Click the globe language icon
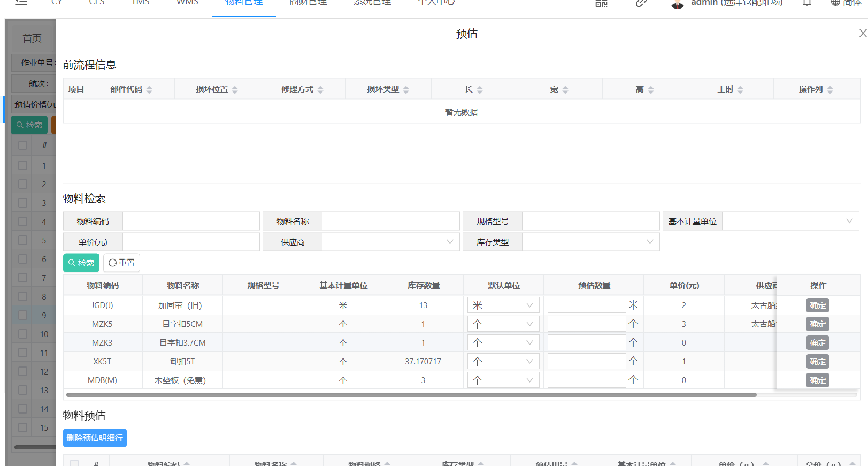 pos(835,3)
